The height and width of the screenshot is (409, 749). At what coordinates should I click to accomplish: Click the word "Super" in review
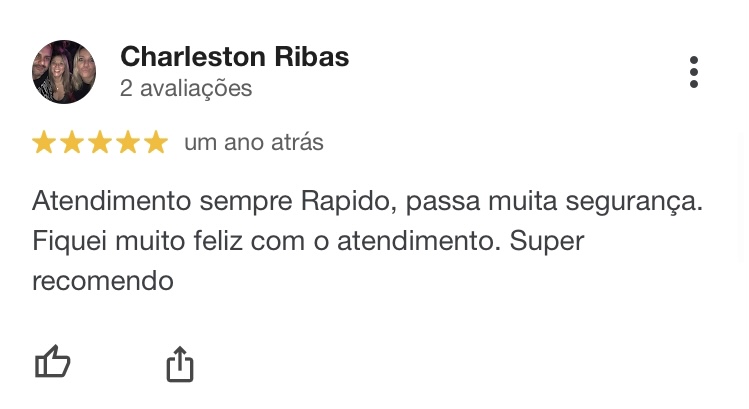[x=547, y=242]
